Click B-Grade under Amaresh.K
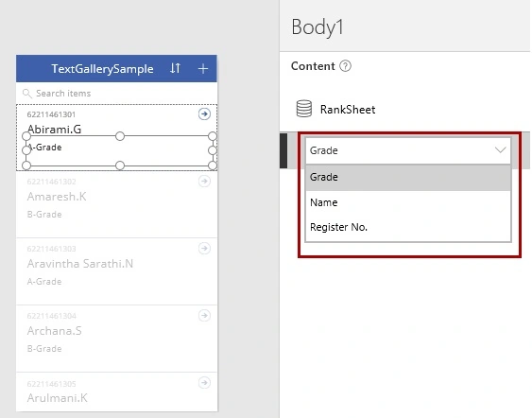Image resolution: width=532 pixels, height=418 pixels. (x=44, y=215)
